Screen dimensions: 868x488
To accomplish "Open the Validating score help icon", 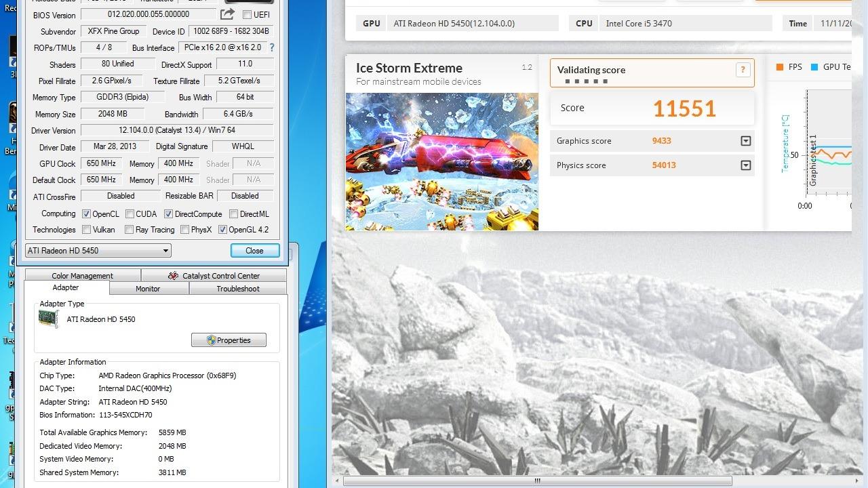I will [x=743, y=70].
